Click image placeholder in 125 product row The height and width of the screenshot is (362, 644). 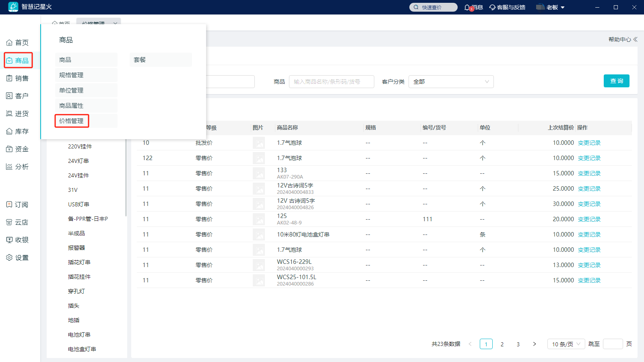pos(259,219)
